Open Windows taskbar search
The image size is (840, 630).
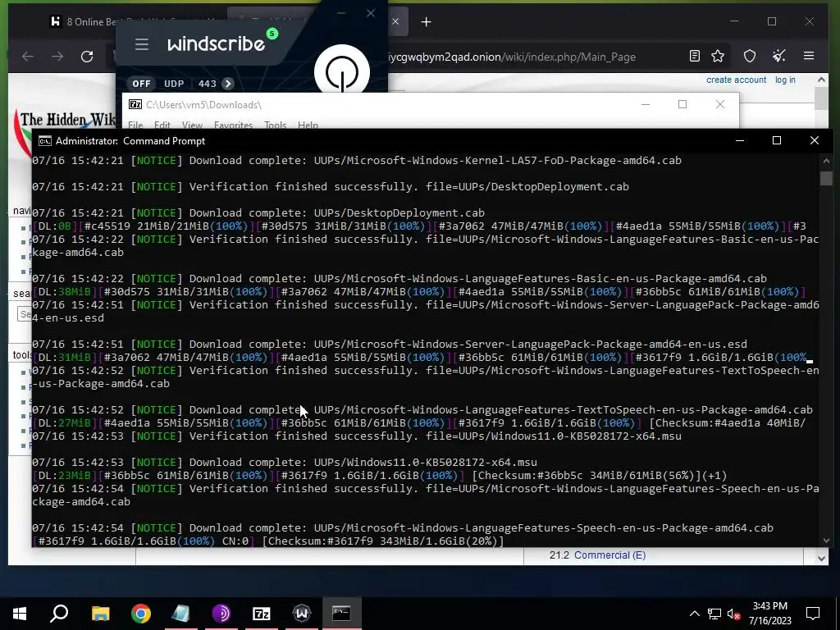point(59,614)
